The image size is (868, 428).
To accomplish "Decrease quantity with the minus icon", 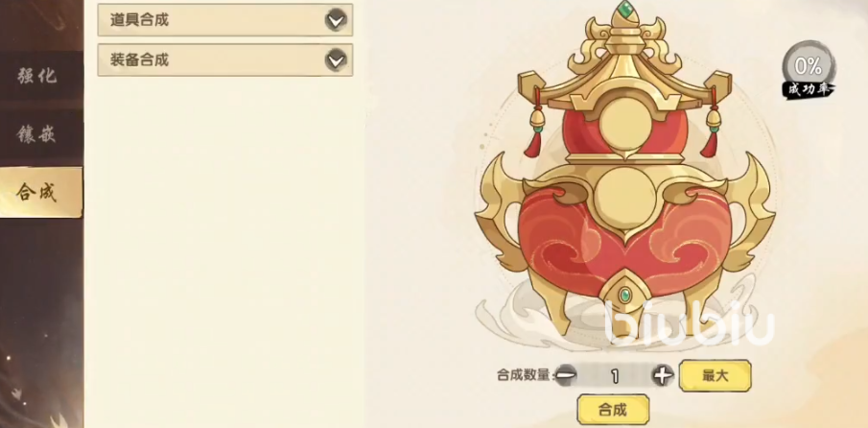I will (x=565, y=375).
